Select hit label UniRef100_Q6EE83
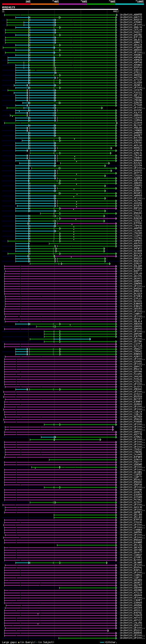 (x=131, y=50)
